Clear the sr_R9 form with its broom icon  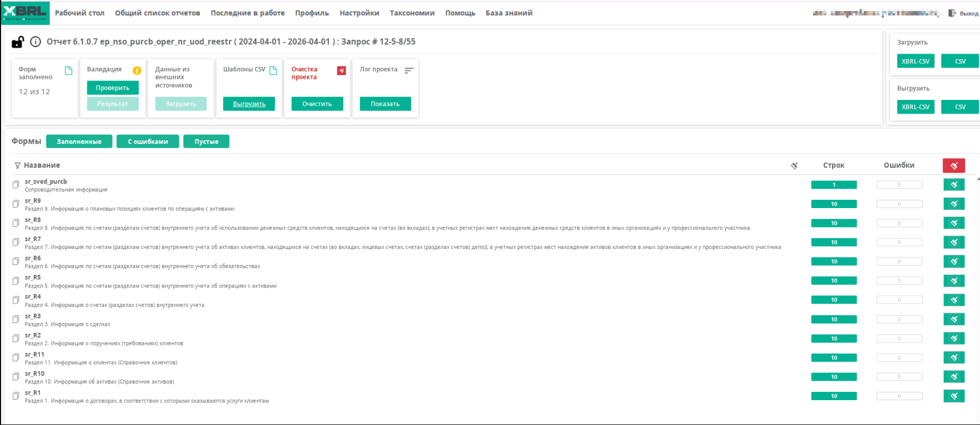953,204
